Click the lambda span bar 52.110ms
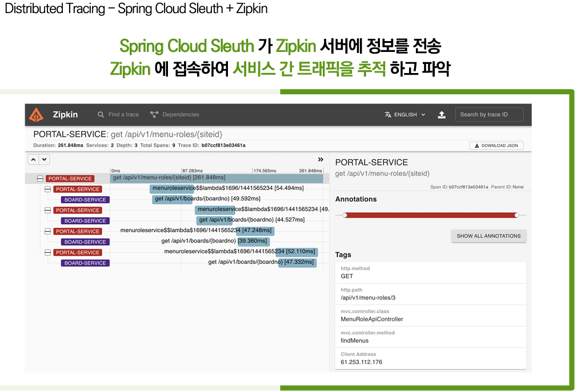Screen dimensions: 577x392 pos(296,252)
